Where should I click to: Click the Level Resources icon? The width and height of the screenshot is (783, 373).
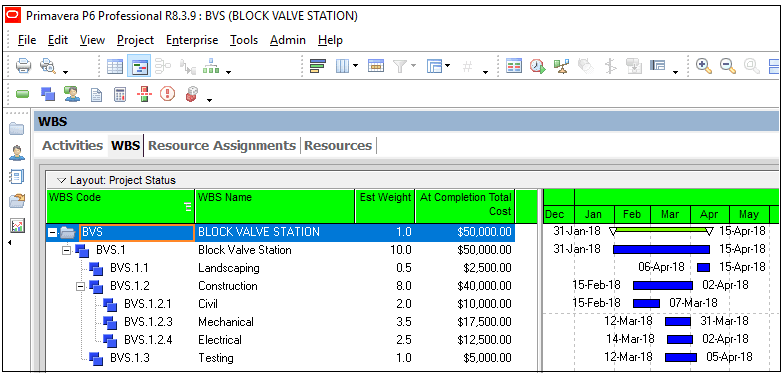click(x=561, y=66)
